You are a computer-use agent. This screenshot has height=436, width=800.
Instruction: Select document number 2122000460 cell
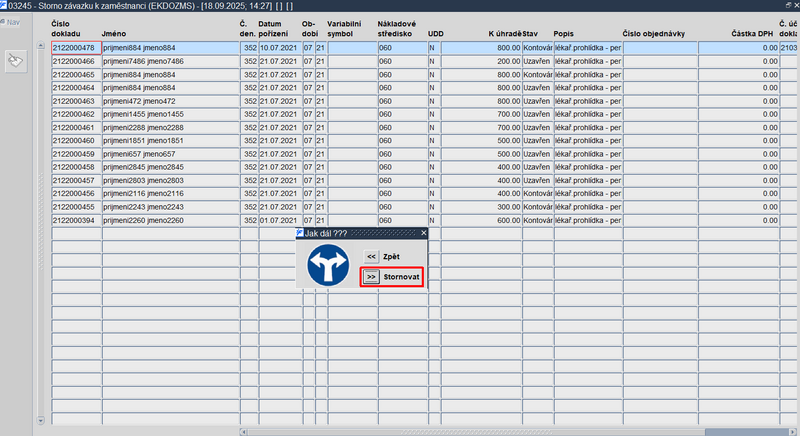pyautogui.click(x=77, y=141)
